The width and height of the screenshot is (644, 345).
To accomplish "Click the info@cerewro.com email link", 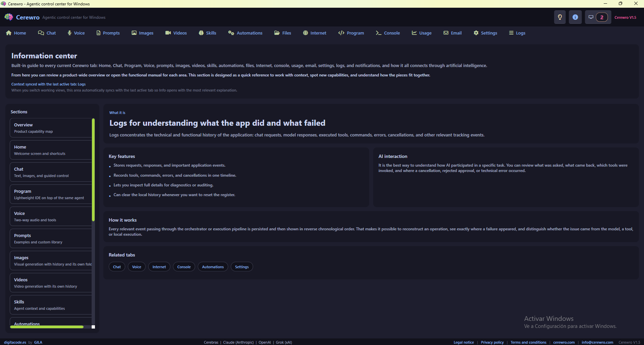I will click(x=597, y=342).
